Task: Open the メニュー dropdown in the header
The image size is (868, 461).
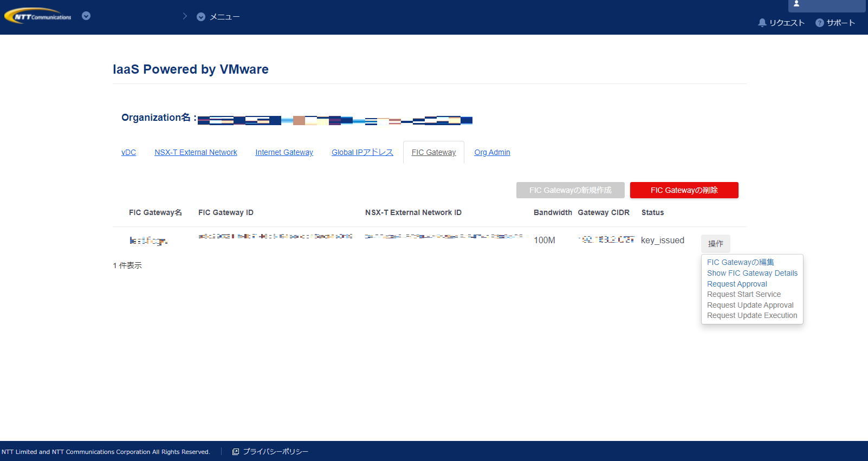Action: click(x=218, y=17)
